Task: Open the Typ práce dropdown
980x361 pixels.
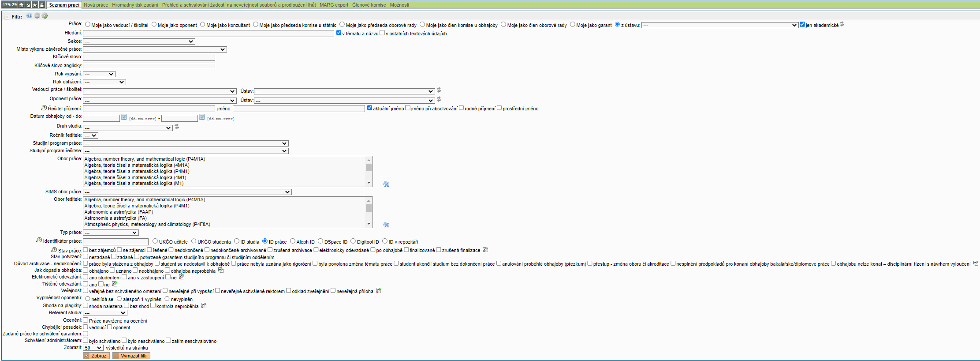Action: [111, 233]
